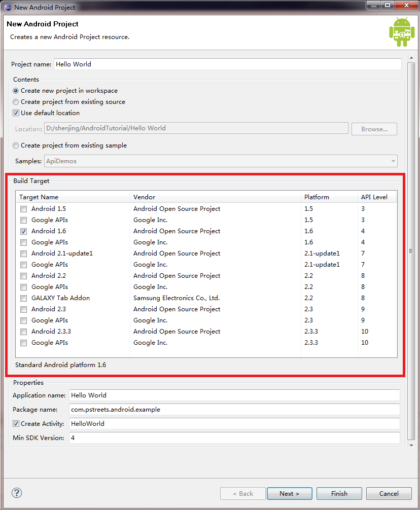Toggle the Create Activity checkbox
The width and height of the screenshot is (420, 510).
coord(16,423)
